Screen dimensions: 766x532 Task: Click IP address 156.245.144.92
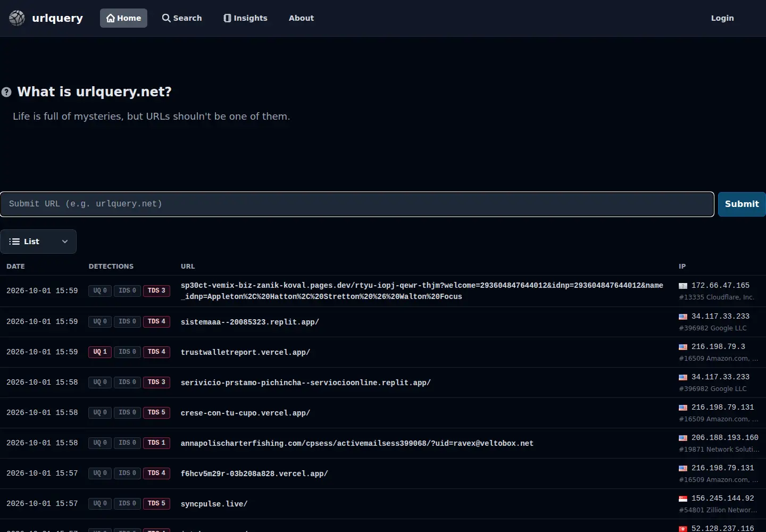pyautogui.click(x=722, y=498)
